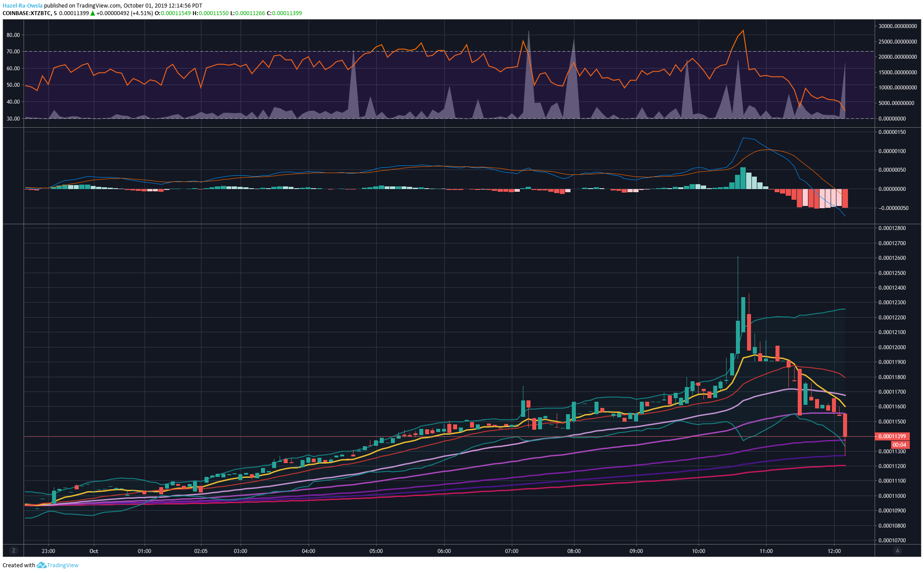Click the low value L:0.00011266

[x=248, y=13]
